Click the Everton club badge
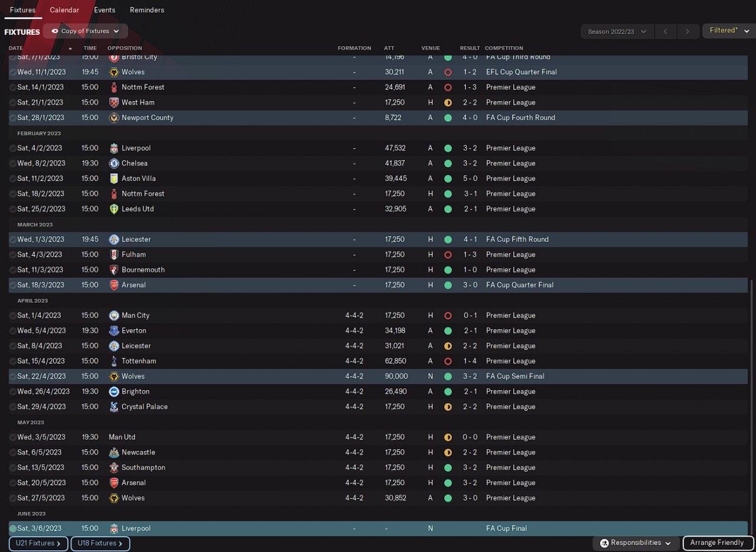 (x=114, y=330)
